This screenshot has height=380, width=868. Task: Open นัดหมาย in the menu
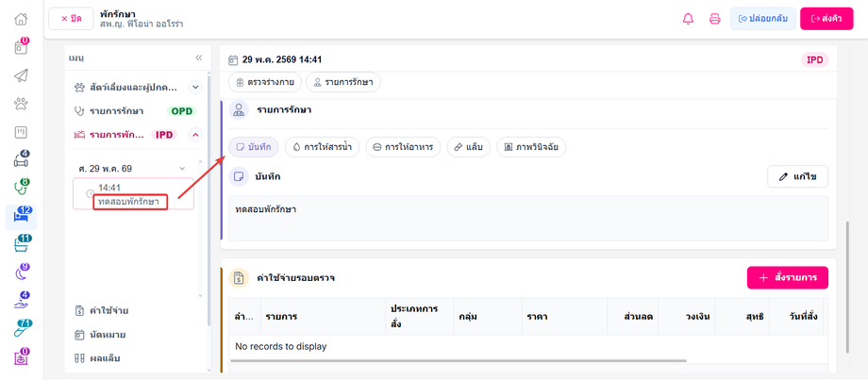coord(102,335)
